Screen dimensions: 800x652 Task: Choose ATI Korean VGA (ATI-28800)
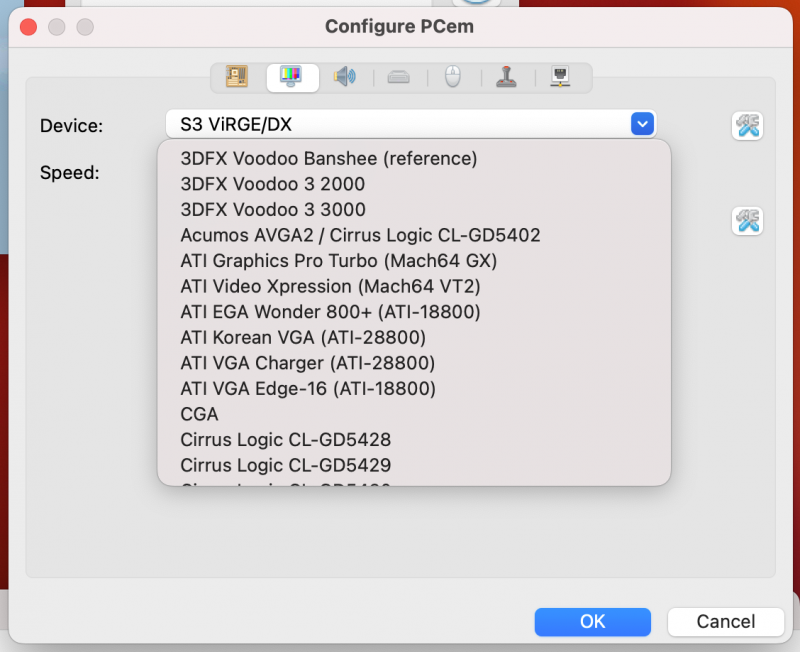pos(303,337)
